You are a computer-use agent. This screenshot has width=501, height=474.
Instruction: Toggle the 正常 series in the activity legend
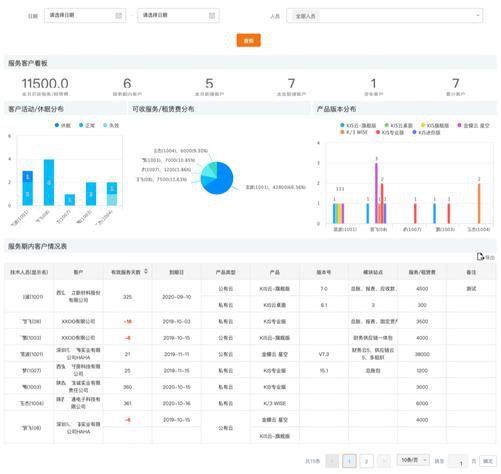click(87, 125)
